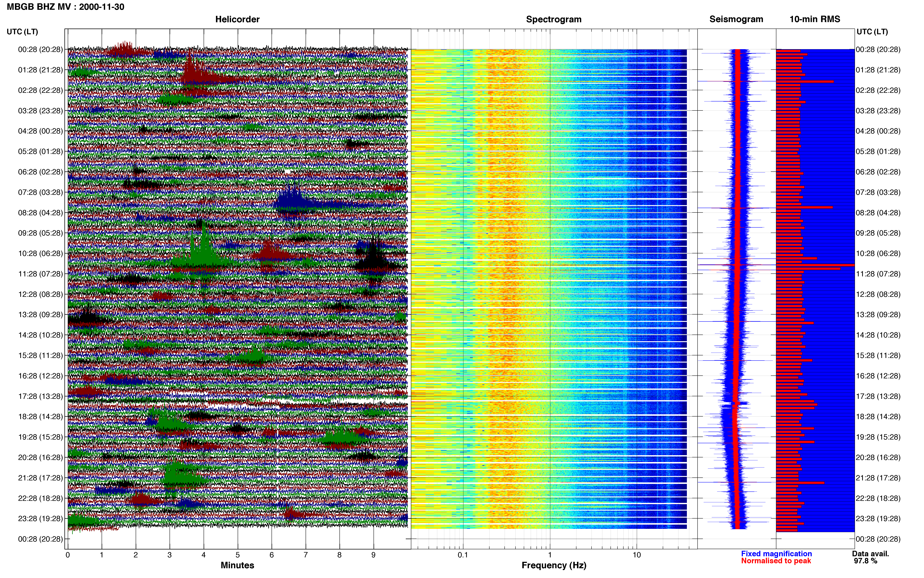Screen dimensions: 924x578
Task: Click the left '12:28 (08:28)' time label
Action: [x=41, y=294]
